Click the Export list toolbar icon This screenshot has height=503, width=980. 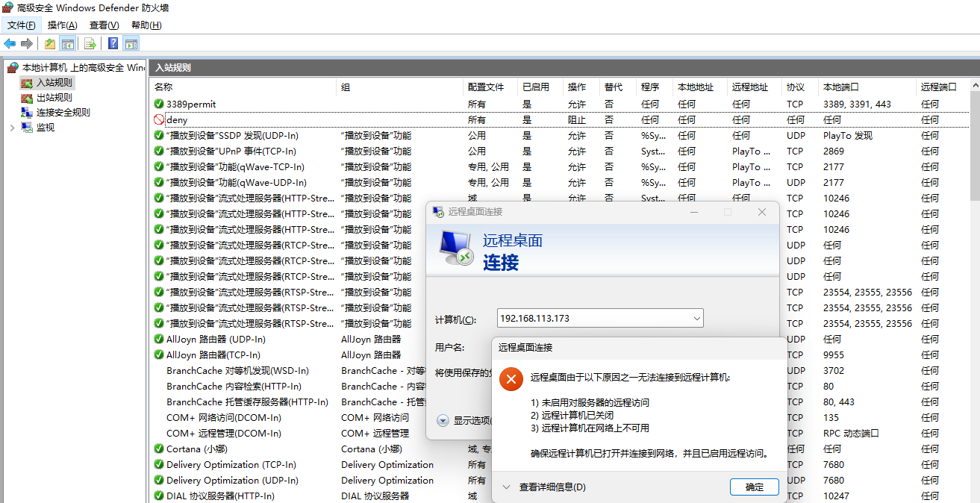click(x=90, y=43)
